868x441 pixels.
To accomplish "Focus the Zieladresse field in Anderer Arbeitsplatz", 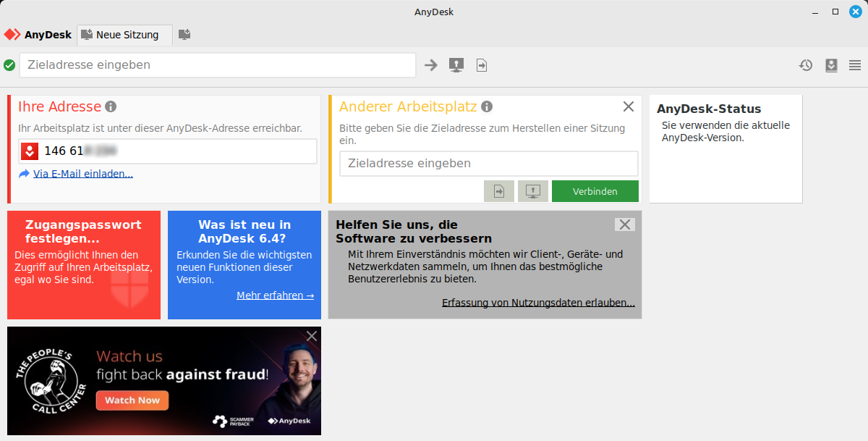I will pyautogui.click(x=489, y=164).
